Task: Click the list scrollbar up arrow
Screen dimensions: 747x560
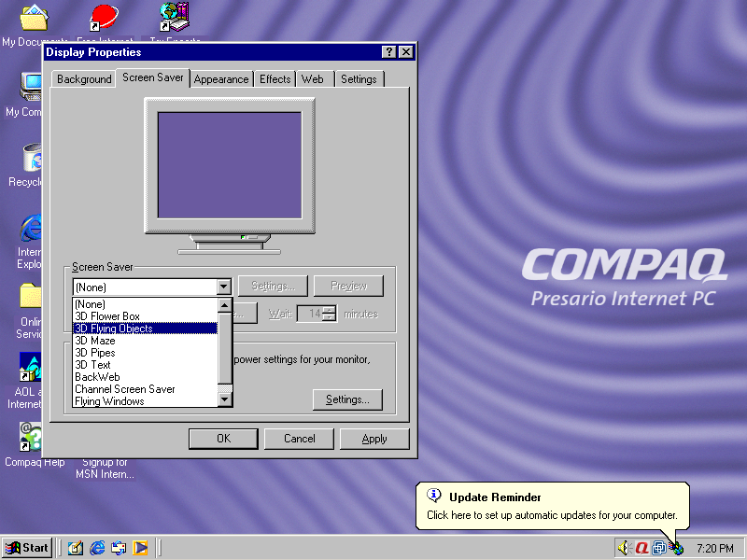Action: click(x=225, y=305)
